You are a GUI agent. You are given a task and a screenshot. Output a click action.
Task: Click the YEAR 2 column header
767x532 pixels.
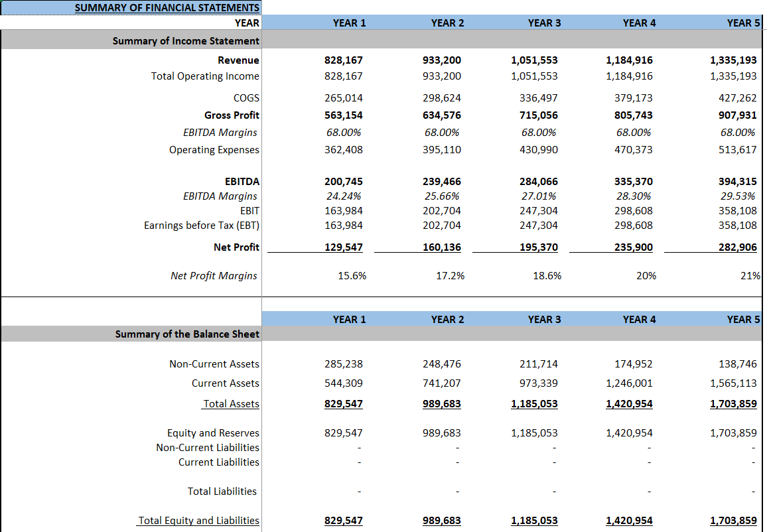coord(447,22)
